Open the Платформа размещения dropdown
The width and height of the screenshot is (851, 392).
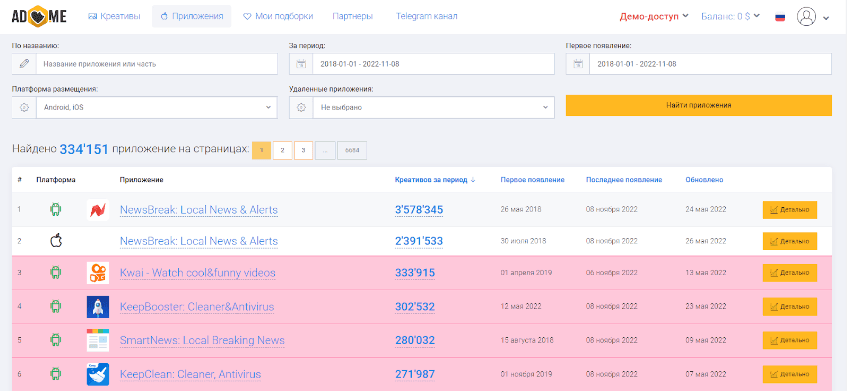coord(156,108)
